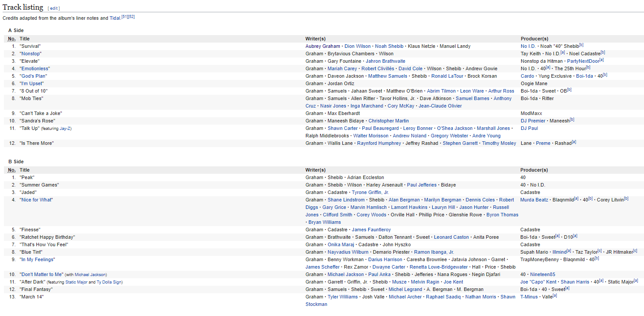Click the edit link beside Track listing
Image resolution: width=644 pixels, height=316 pixels.
click(x=53, y=8)
